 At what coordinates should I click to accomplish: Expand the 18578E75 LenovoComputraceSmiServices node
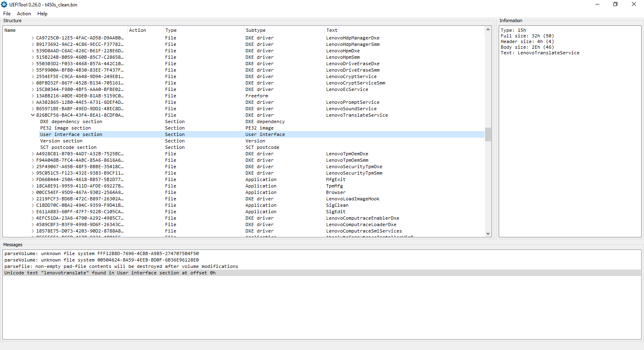coord(33,231)
